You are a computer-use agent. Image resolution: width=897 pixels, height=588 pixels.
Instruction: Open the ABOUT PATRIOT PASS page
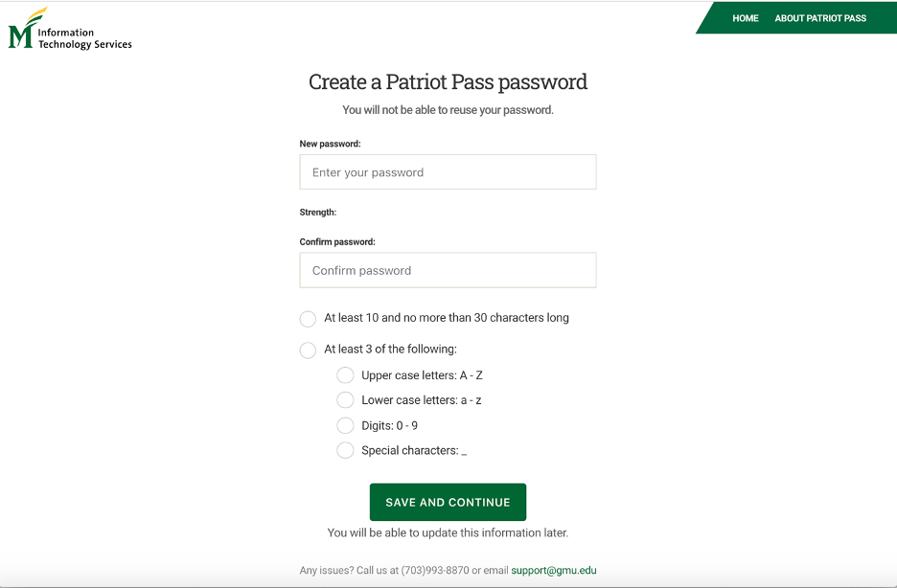[820, 18]
